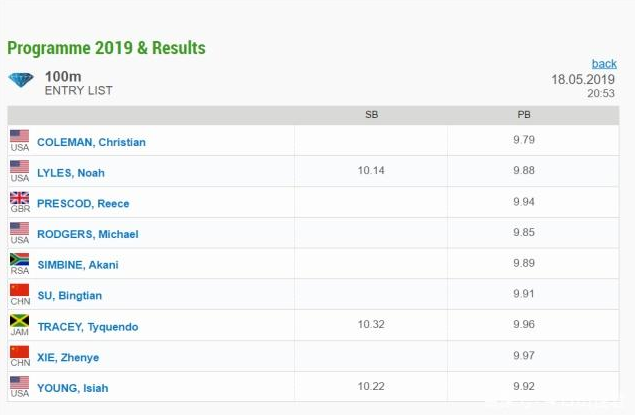The width and height of the screenshot is (635, 415).
Task: Select PRESCOD, Reece name link
Action: 83,204
